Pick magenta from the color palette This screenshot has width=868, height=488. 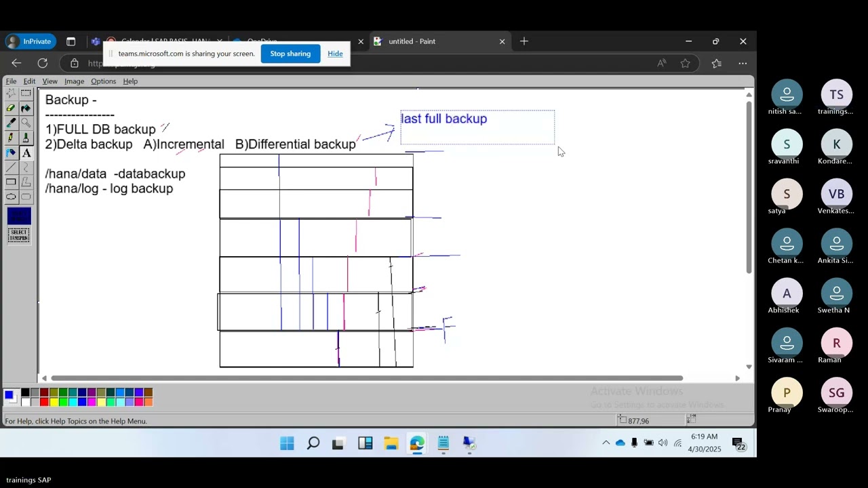tap(92, 402)
